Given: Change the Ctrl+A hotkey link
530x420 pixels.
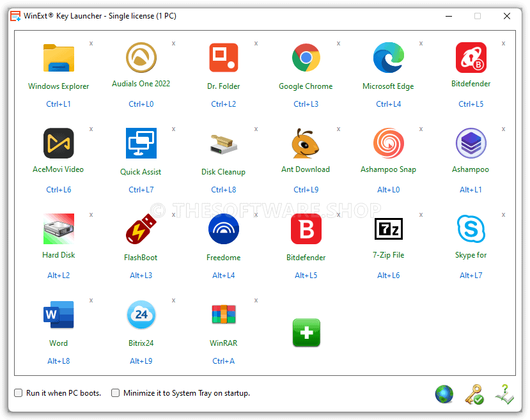Looking at the screenshot, I should (x=223, y=361).
